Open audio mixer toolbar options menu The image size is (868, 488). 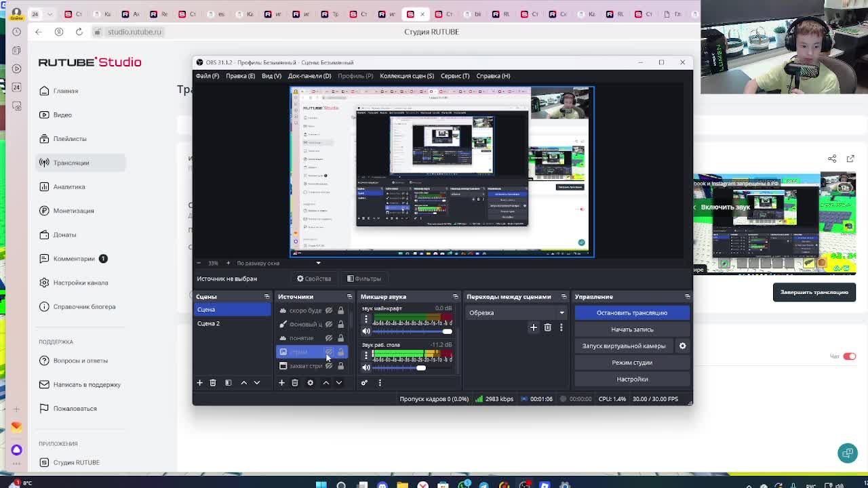coord(380,383)
